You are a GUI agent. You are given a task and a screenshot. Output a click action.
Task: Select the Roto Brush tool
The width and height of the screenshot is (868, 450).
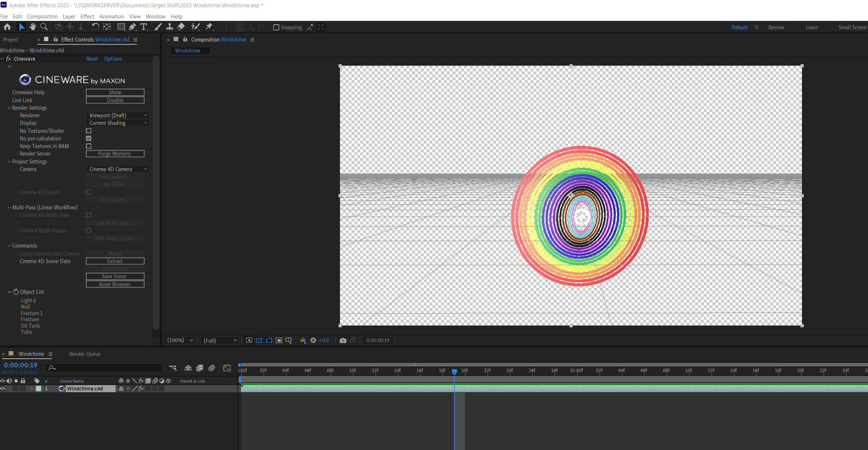[195, 26]
